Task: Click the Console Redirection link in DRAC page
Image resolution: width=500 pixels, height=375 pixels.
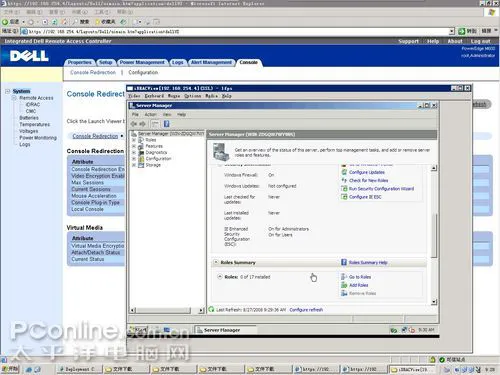Action: click(x=95, y=136)
